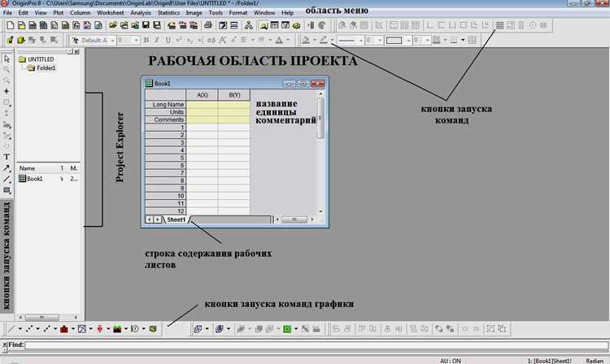Select the Arrow drawing tool

click(x=7, y=168)
